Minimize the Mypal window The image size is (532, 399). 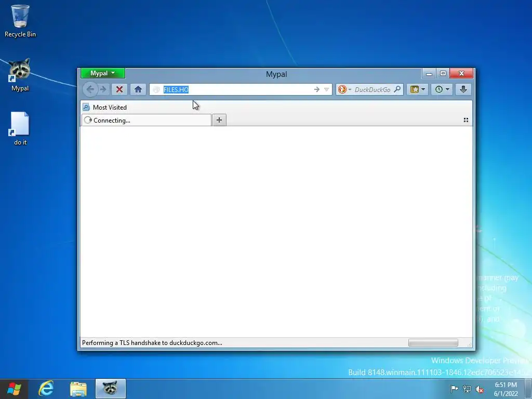pos(429,73)
